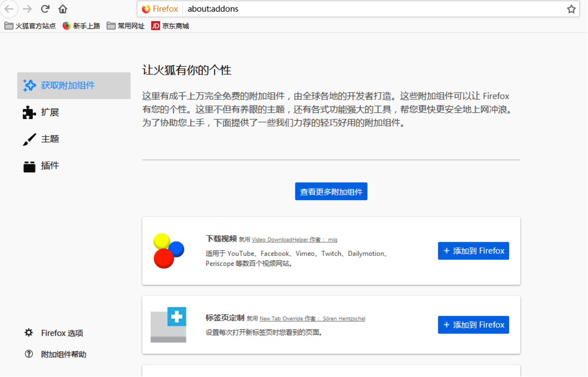Click the 下载视频 card title
588x377 pixels.
[x=221, y=239]
